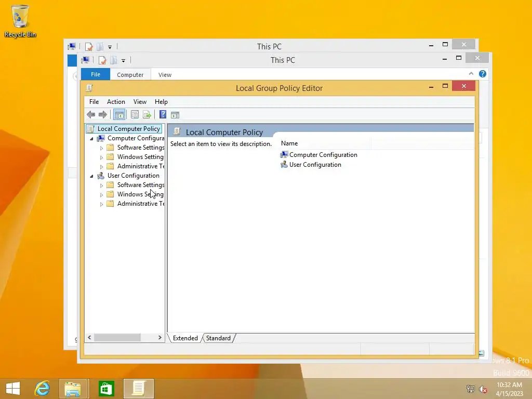This screenshot has width=532, height=399.
Task: Click the back This PC window system icon
Action: click(72, 46)
